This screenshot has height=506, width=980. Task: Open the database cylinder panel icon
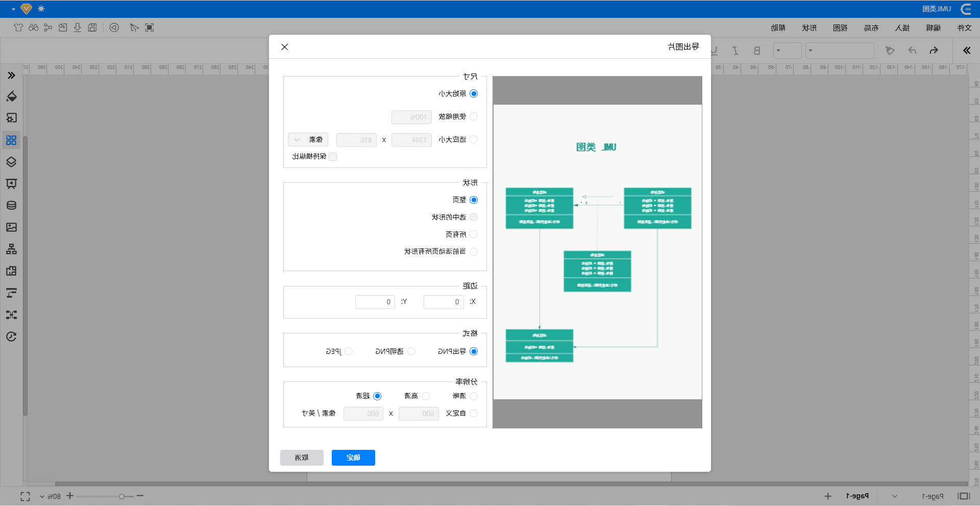click(11, 205)
